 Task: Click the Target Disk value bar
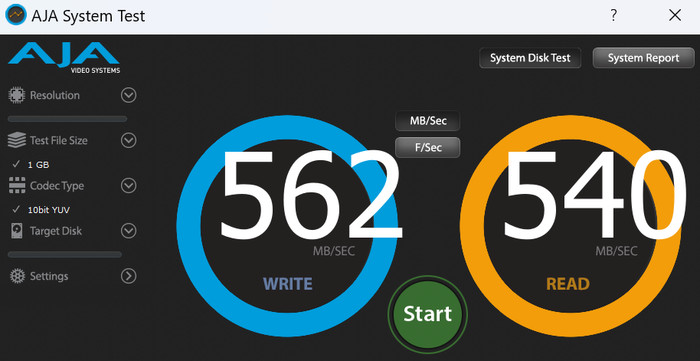click(x=65, y=254)
